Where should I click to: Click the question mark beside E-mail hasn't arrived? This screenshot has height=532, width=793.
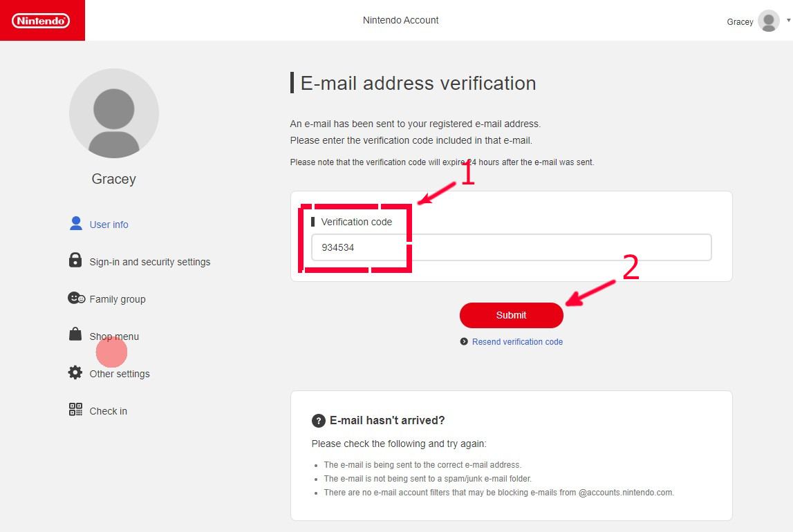click(x=317, y=420)
